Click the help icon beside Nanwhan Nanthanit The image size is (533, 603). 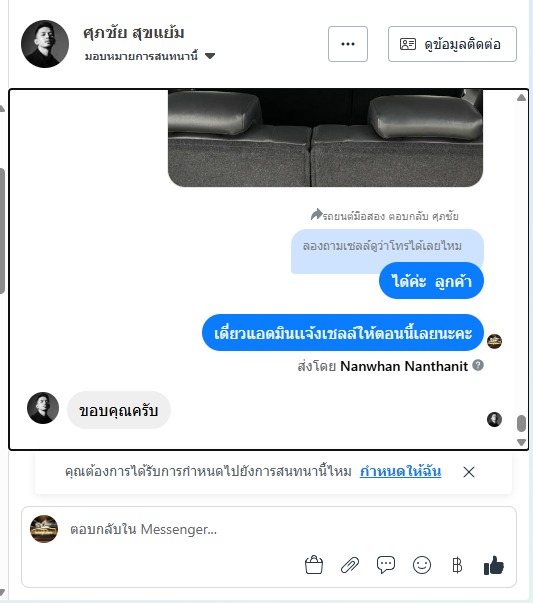pyautogui.click(x=478, y=365)
